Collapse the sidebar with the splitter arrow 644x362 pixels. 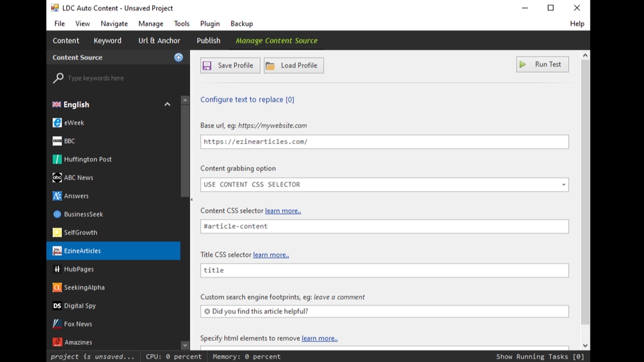tap(191, 200)
